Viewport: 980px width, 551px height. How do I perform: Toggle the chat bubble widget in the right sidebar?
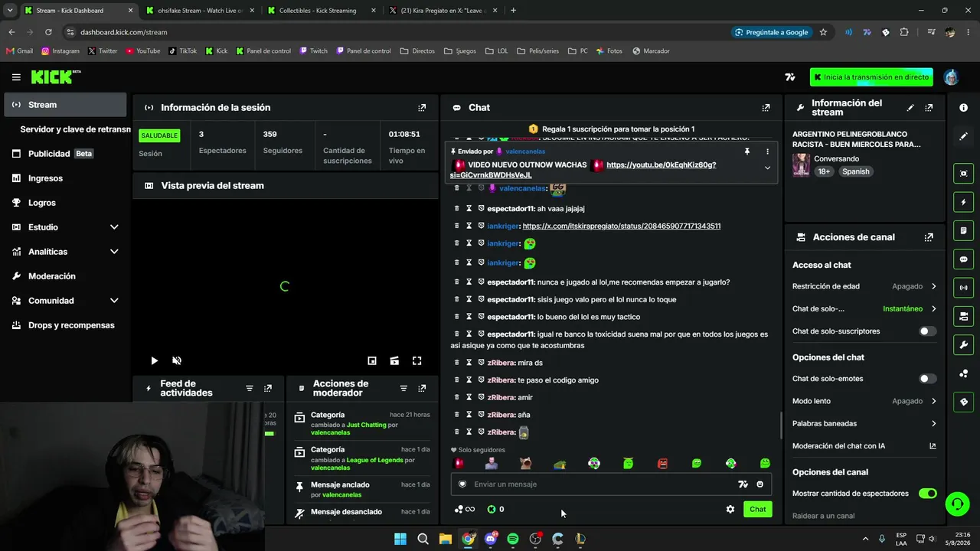963,259
